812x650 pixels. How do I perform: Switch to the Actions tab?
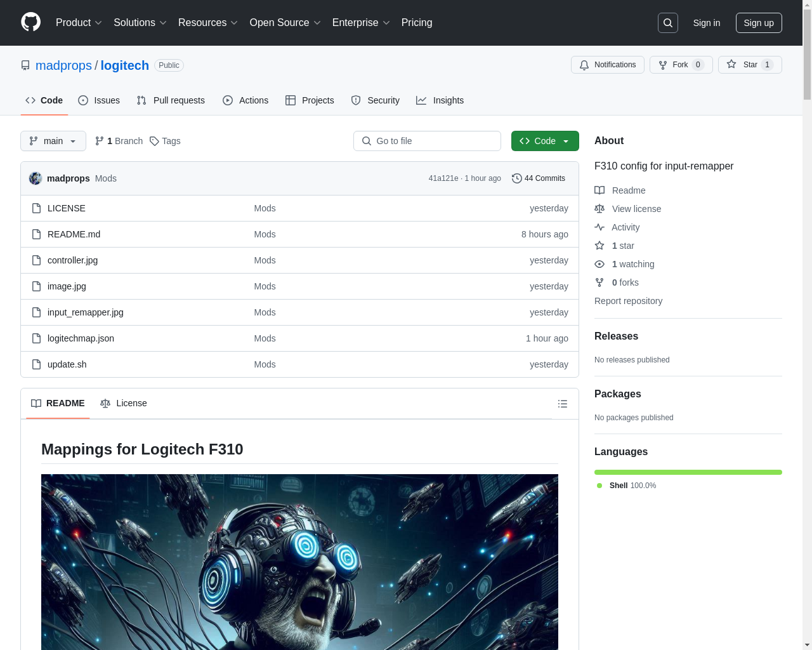[246, 100]
